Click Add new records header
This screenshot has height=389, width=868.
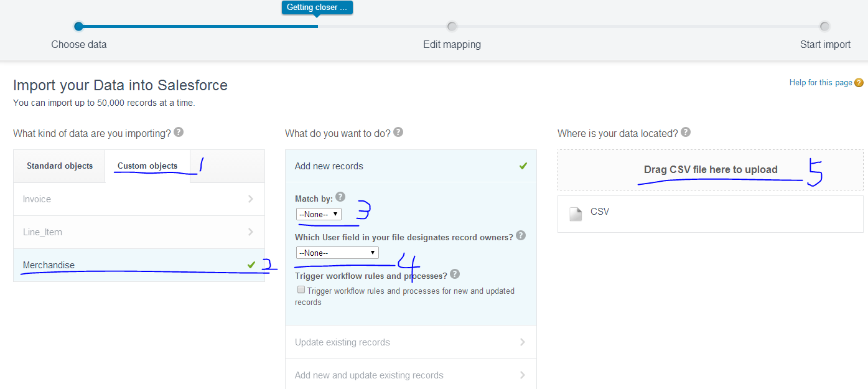[x=411, y=166]
